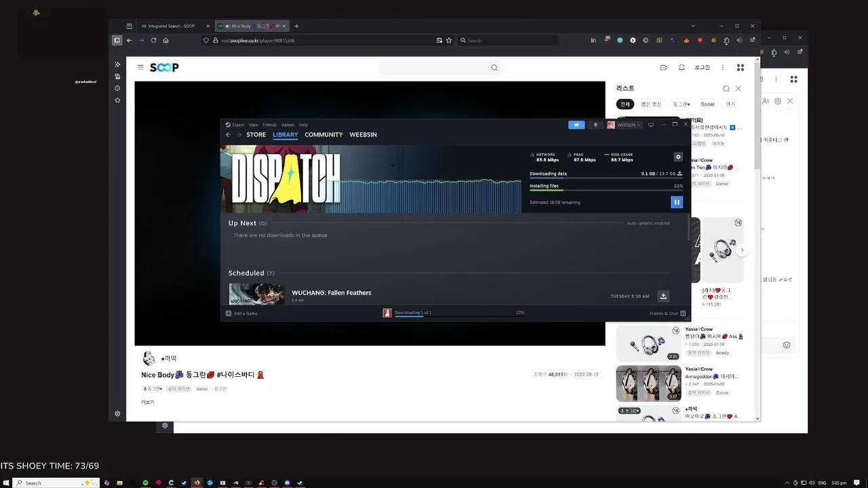Click the Windows taskbar Search box
868x488 pixels.
pyautogui.click(x=56, y=483)
